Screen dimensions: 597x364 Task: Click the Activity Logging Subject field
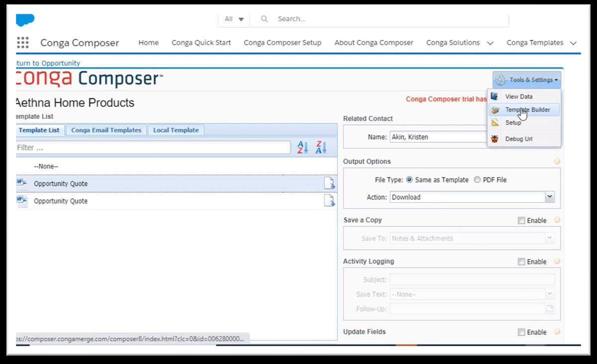pyautogui.click(x=472, y=279)
